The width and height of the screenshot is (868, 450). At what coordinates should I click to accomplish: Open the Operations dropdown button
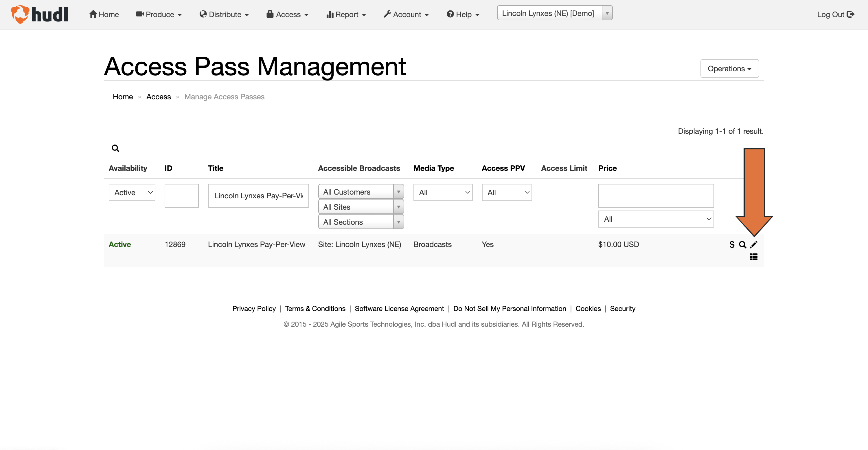coord(729,69)
